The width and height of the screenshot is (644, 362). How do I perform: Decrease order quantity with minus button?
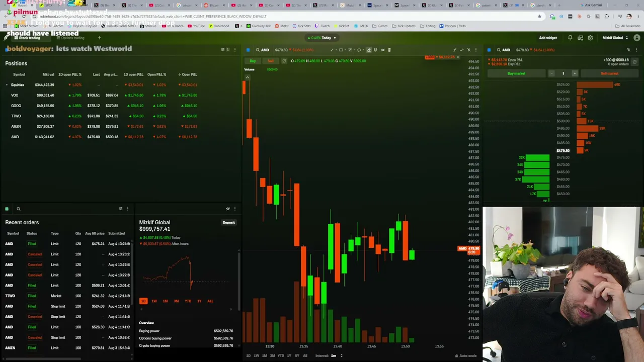(x=551, y=73)
